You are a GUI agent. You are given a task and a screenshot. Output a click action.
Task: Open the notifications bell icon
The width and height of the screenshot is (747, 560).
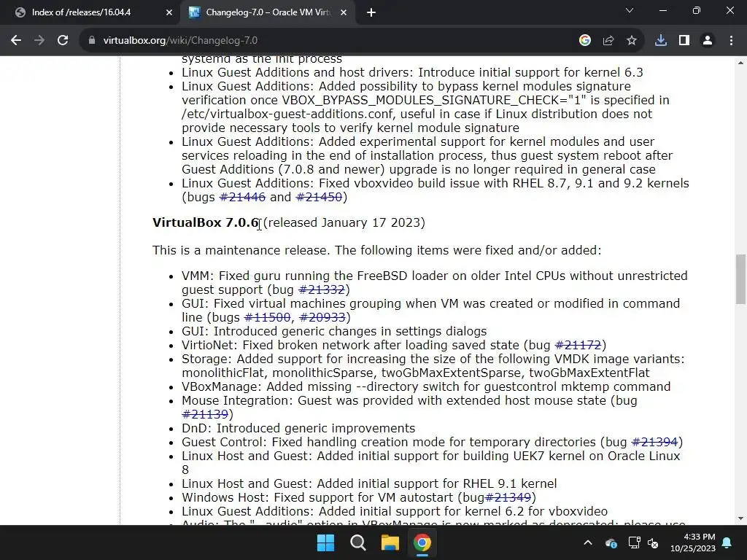(x=727, y=542)
